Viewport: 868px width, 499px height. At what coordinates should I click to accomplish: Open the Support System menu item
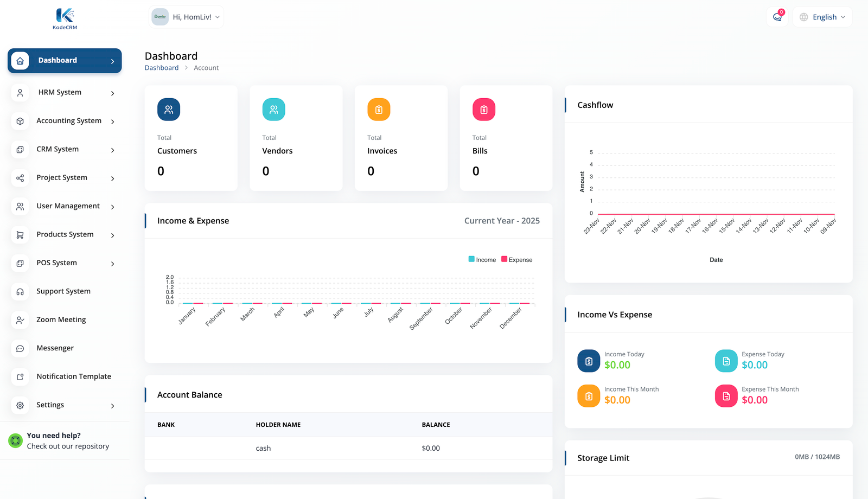63,291
